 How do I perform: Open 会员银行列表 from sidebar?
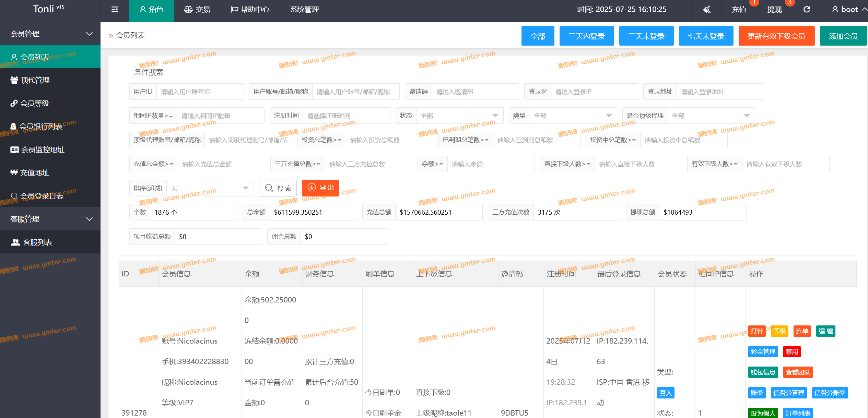[x=40, y=127]
